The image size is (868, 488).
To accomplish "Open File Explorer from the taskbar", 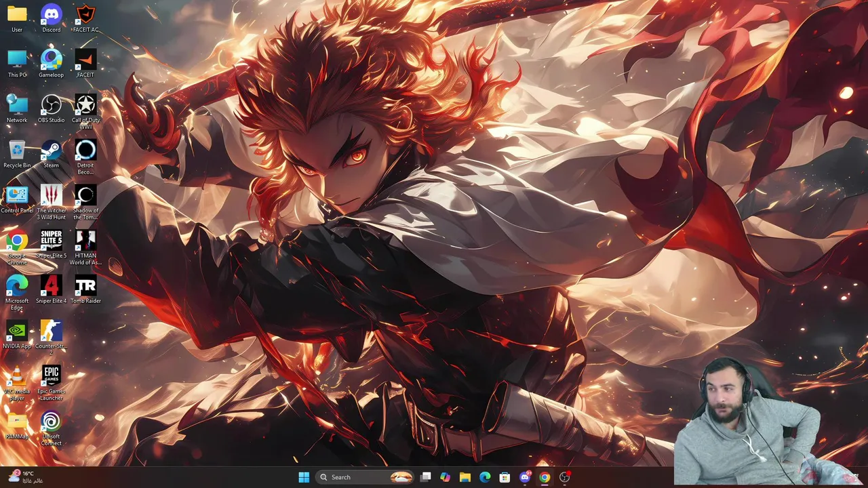I will [x=465, y=477].
